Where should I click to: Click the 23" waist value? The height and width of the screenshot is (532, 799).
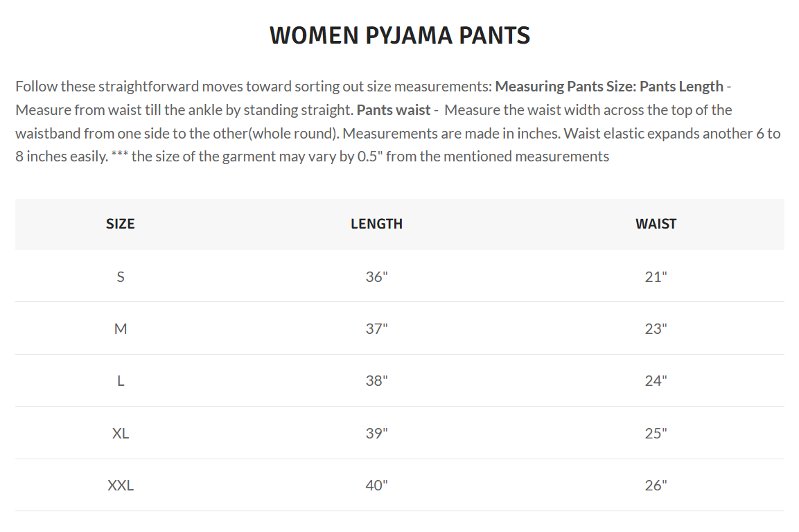656,329
